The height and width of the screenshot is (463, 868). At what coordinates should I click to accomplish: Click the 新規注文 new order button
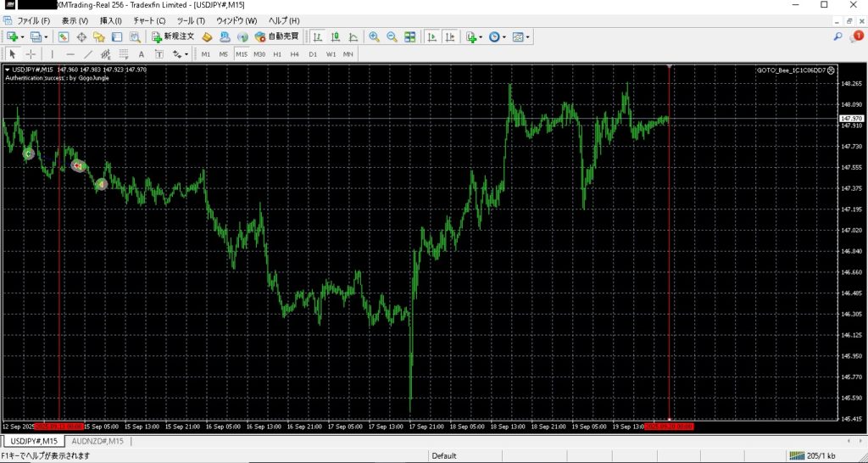173,37
